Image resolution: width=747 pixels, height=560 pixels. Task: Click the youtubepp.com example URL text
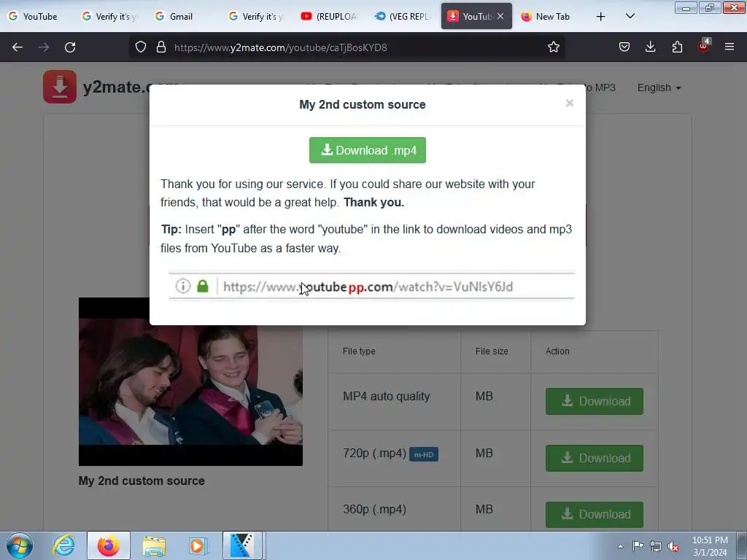[368, 287]
